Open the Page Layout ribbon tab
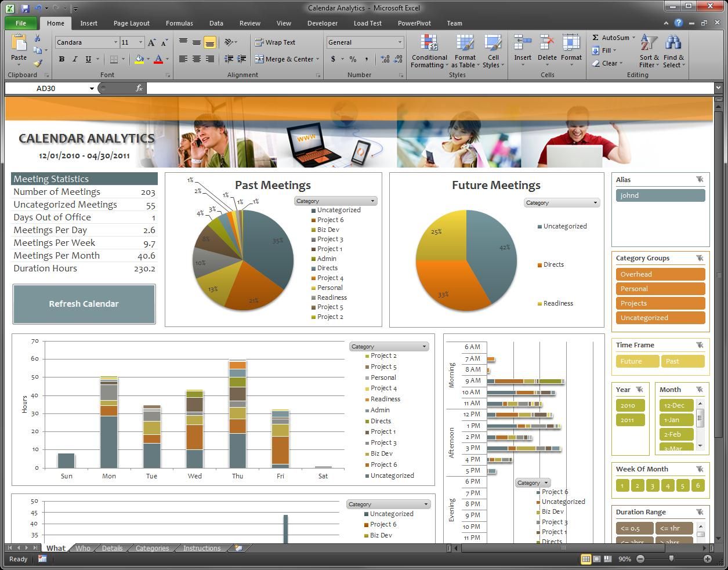 pyautogui.click(x=131, y=23)
